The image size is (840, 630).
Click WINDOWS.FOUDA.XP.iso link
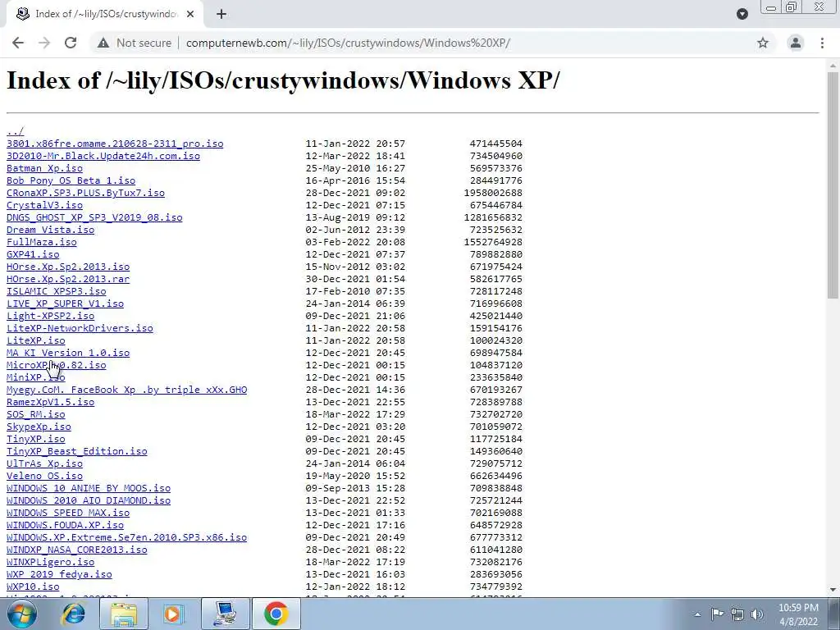pyautogui.click(x=65, y=526)
